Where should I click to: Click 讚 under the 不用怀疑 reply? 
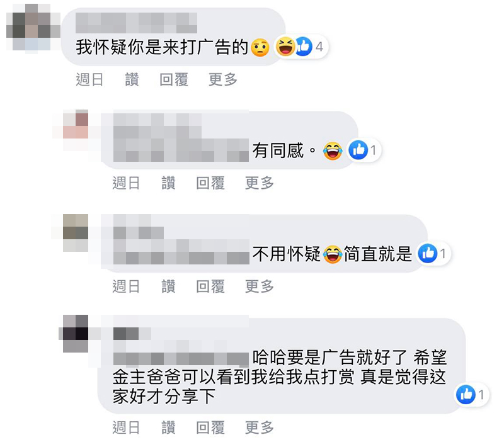[168, 286]
